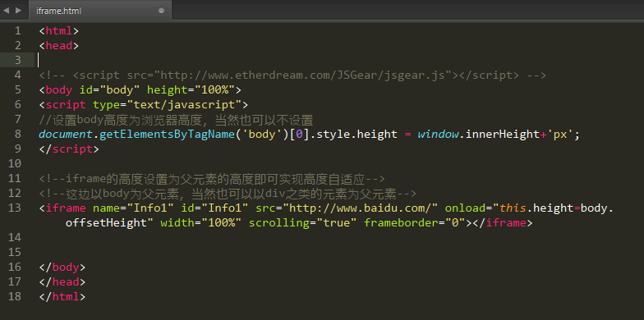This screenshot has height=320, width=644.
Task: Click line number 8 in gutter
Action: point(17,135)
